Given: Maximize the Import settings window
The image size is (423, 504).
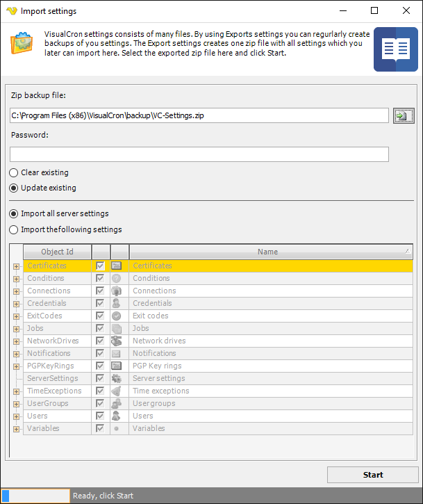Looking at the screenshot, I should coord(374,10).
